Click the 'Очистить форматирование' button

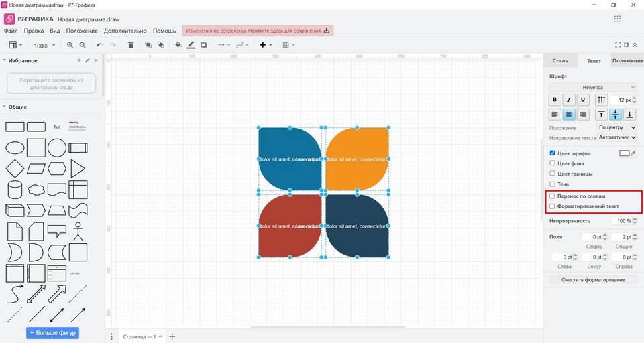[593, 279]
